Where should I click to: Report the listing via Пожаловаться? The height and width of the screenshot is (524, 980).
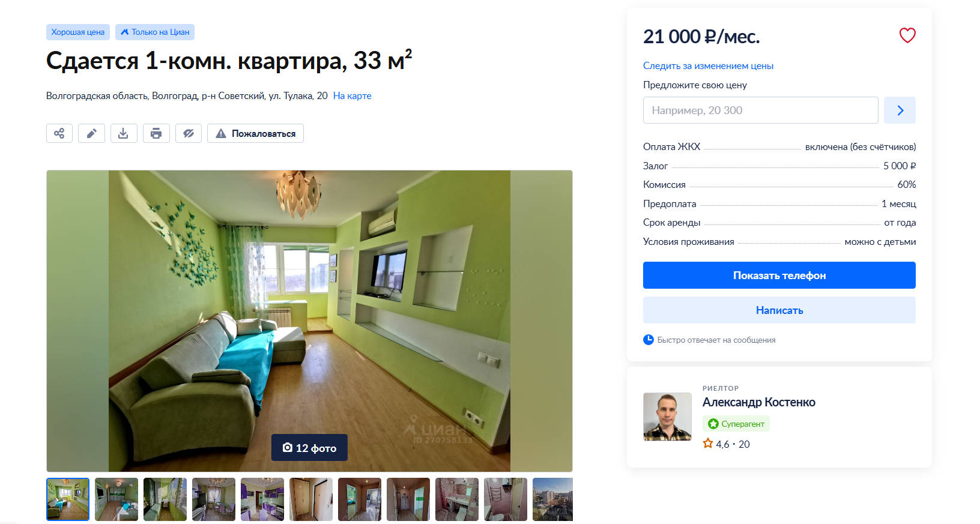pos(255,133)
